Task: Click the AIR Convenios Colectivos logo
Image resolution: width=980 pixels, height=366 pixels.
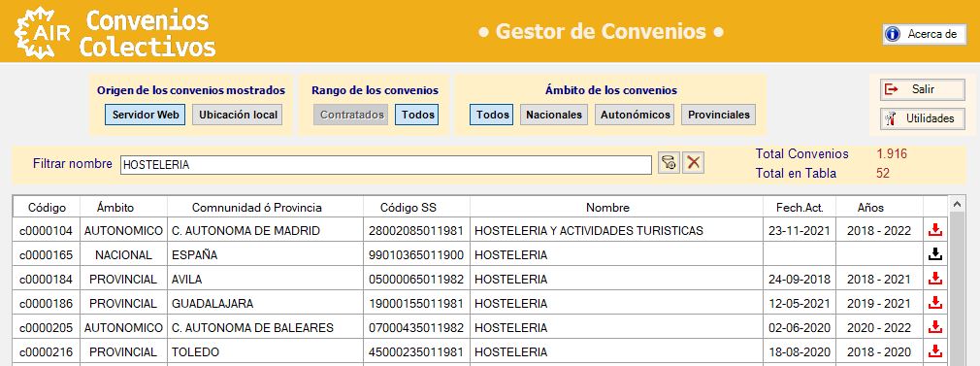Action: tap(115, 32)
